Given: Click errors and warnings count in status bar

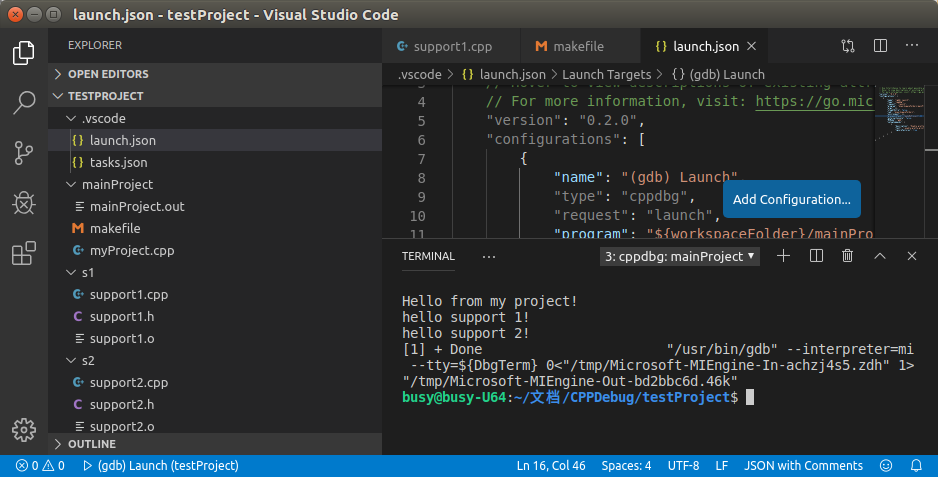Looking at the screenshot, I should (40, 466).
